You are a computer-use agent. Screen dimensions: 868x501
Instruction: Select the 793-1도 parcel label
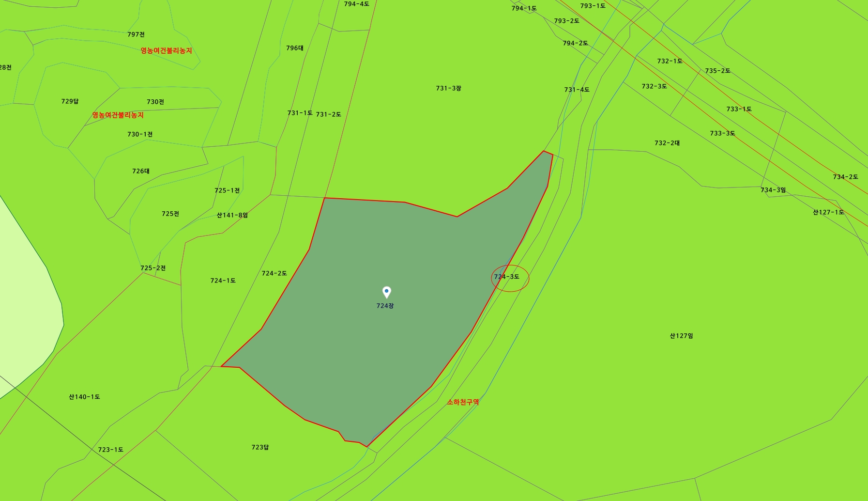pos(593,6)
